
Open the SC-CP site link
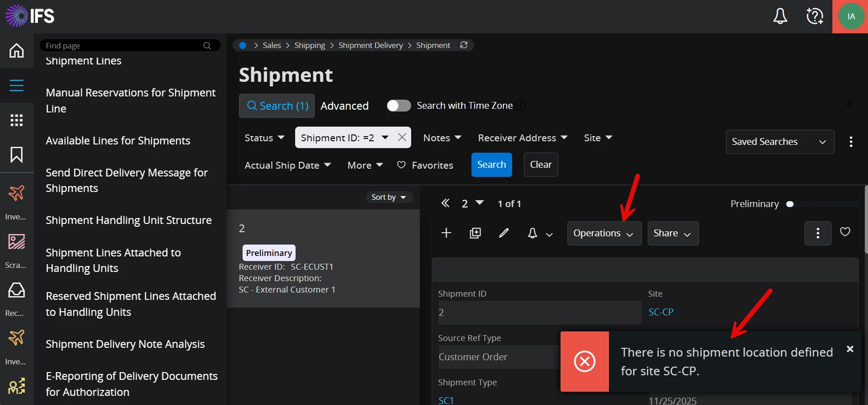point(661,312)
